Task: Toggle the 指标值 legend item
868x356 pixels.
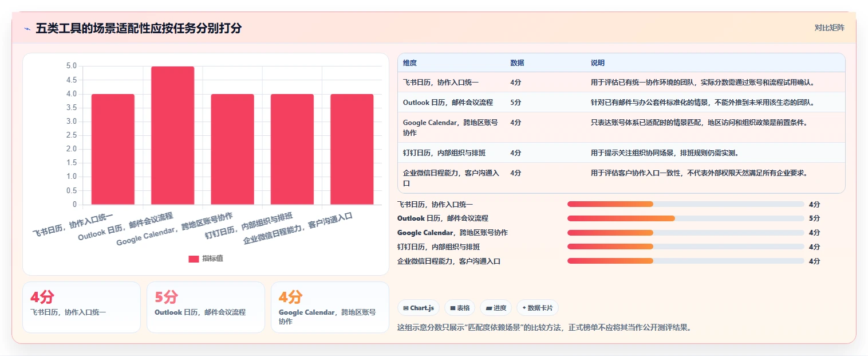Action: pyautogui.click(x=206, y=259)
